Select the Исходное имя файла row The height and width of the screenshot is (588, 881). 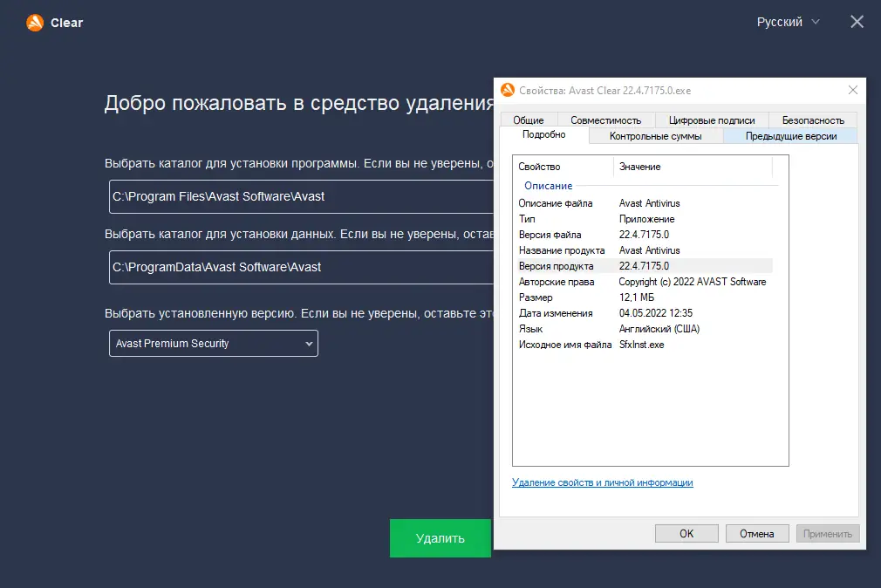pos(644,345)
